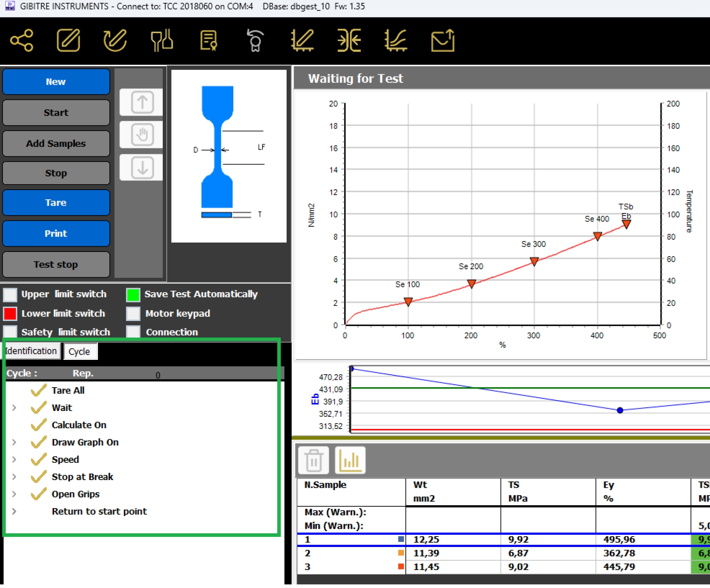
Task: Switch to the Identification tab
Action: pyautogui.click(x=31, y=352)
